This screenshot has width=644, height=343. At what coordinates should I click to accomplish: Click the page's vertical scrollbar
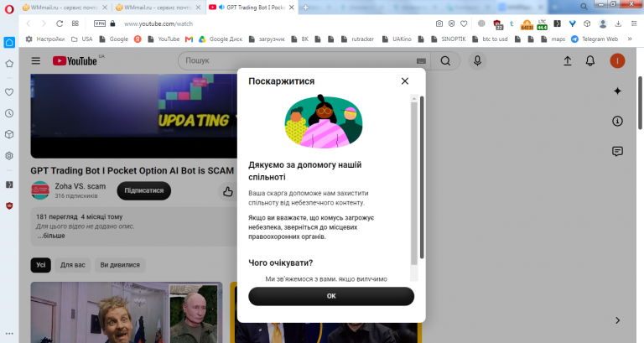click(640, 102)
